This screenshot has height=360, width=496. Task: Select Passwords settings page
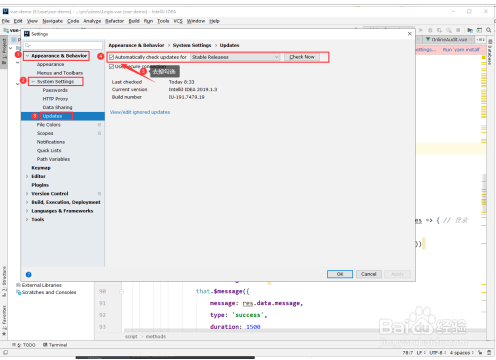[55, 90]
